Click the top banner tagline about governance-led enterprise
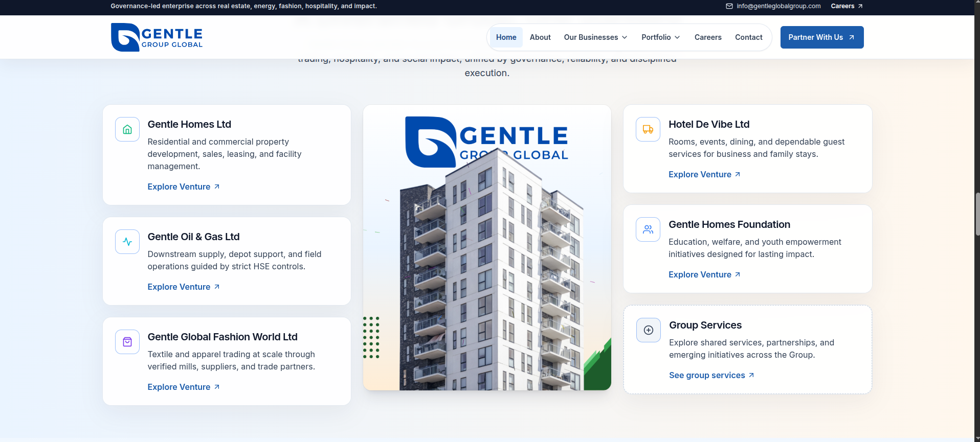Image resolution: width=980 pixels, height=442 pixels. coord(243,6)
